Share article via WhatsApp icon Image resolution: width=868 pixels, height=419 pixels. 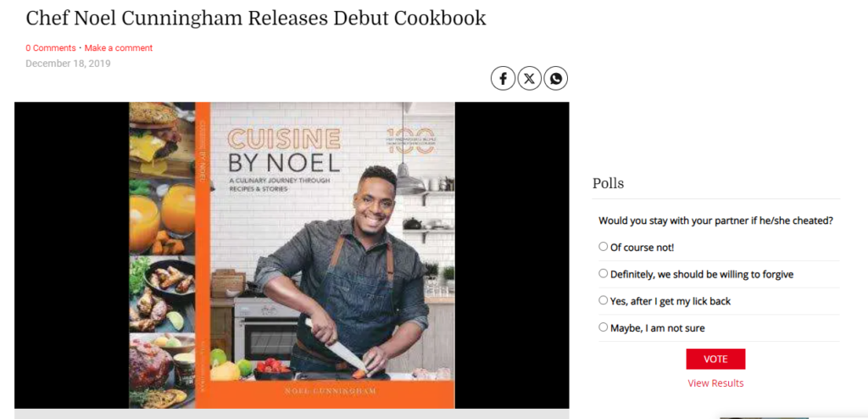556,79
